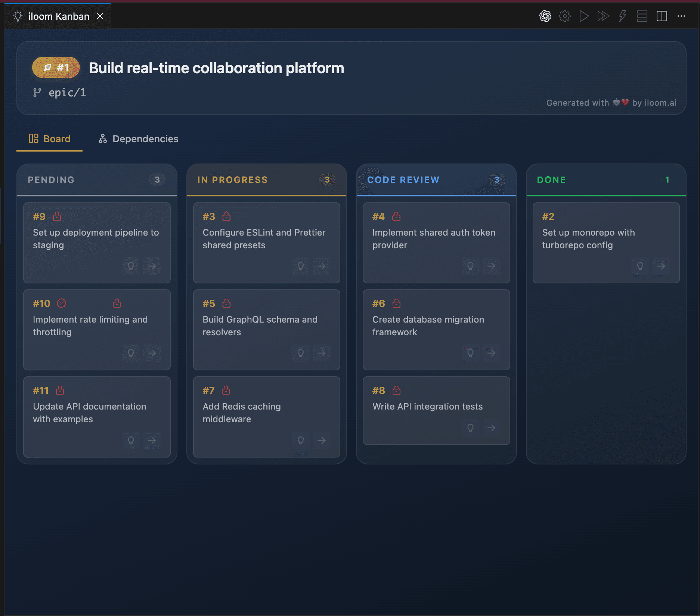The image size is (700, 616).
Task: Click the OpenAI logo icon in the toolbar
Action: point(545,16)
